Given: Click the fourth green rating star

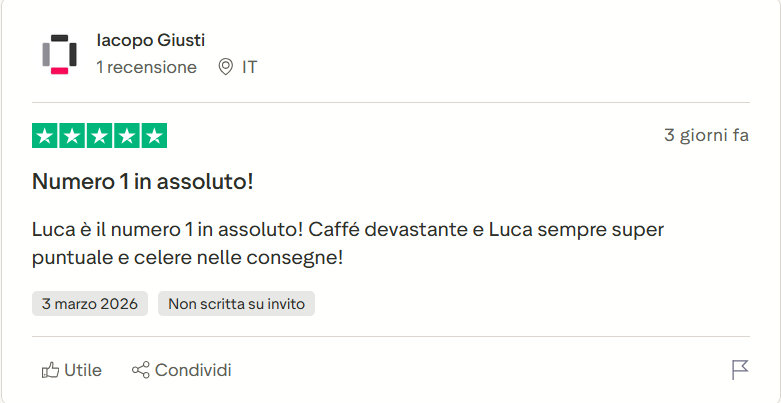Looking at the screenshot, I should 127,136.
